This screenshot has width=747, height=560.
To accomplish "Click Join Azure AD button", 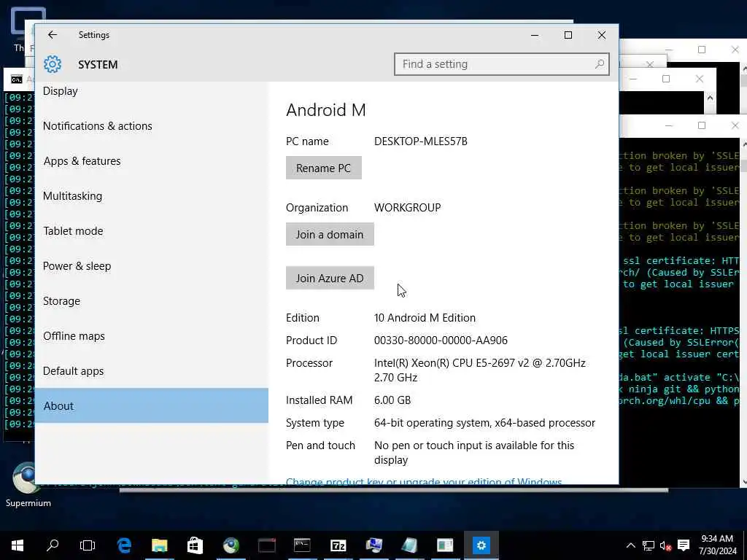I will 330,278.
